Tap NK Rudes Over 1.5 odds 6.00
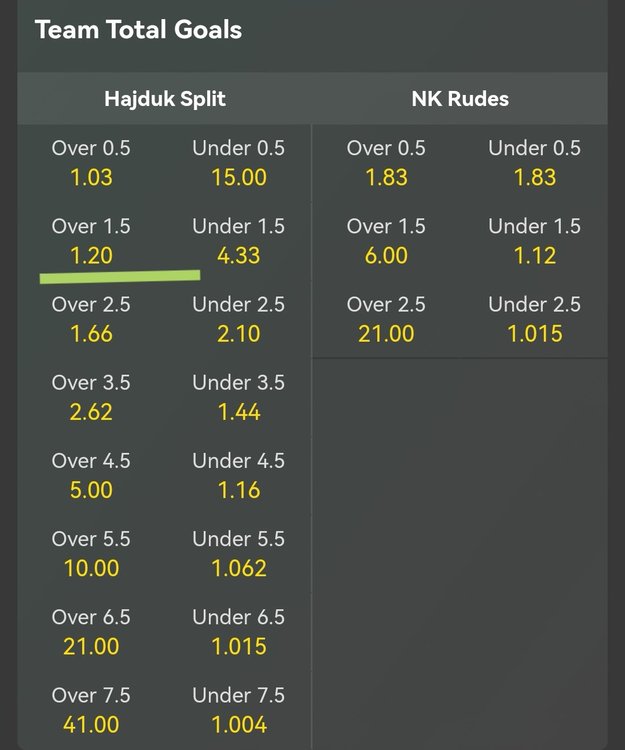This screenshot has height=750, width=625. click(x=386, y=242)
